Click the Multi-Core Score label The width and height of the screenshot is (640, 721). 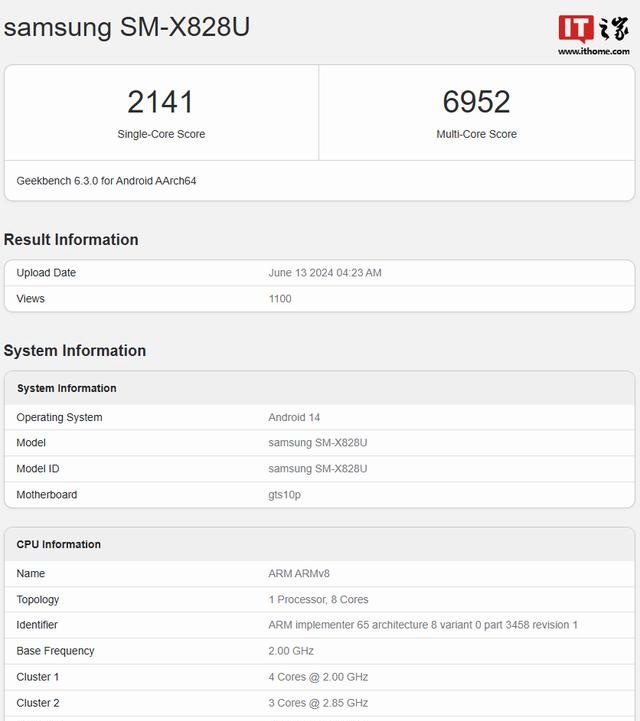(476, 134)
